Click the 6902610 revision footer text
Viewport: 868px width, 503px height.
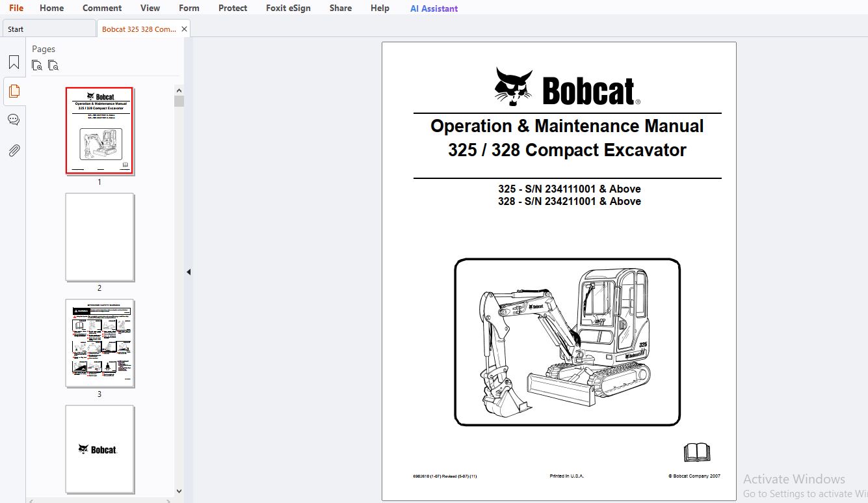[x=445, y=476]
